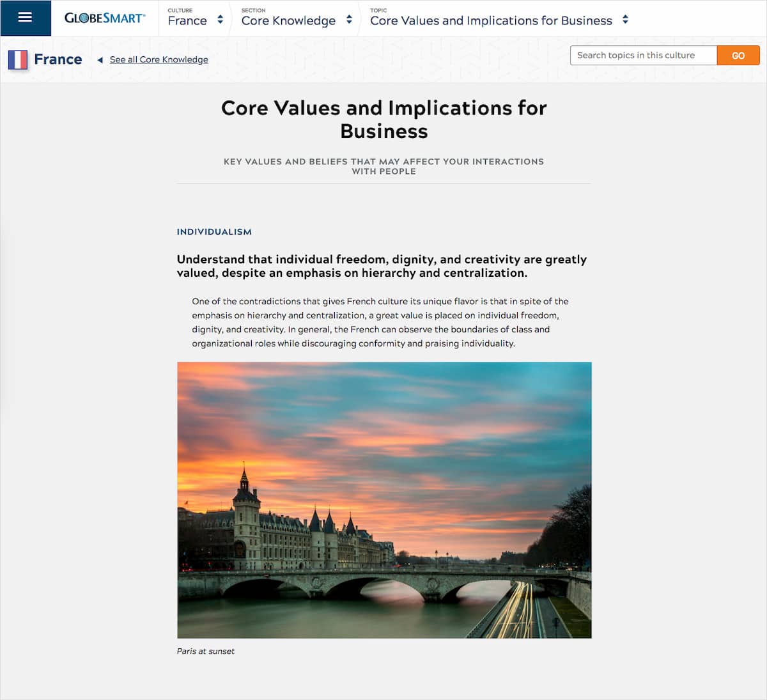Click the GlobeSmart logo

pyautogui.click(x=104, y=18)
